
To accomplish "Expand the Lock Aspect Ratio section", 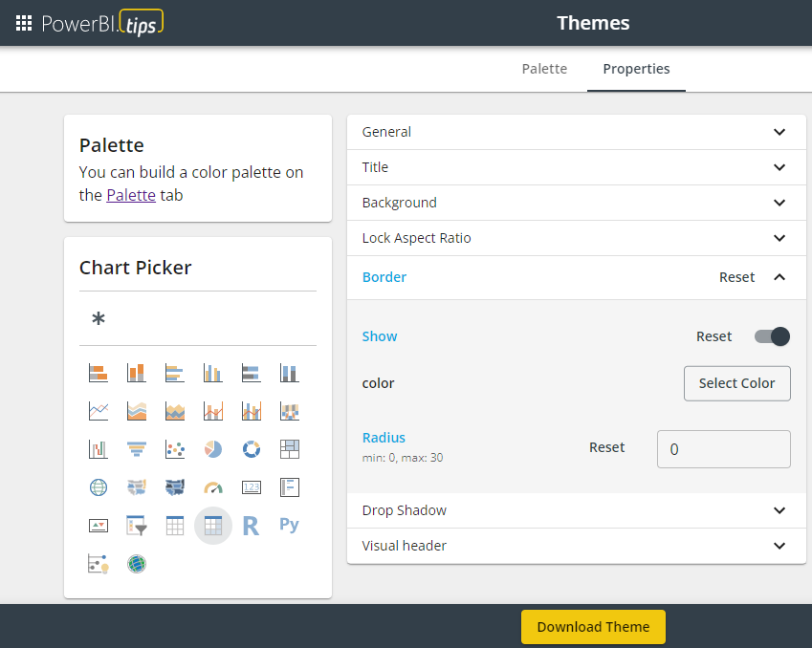I will click(577, 238).
